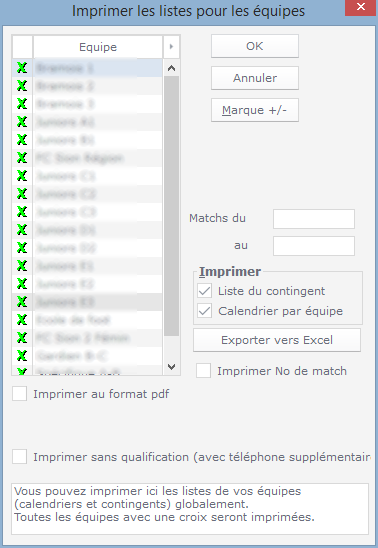Toggle the green X mark in the sixth team row
The height and width of the screenshot is (548, 378).
pyautogui.click(x=22, y=158)
